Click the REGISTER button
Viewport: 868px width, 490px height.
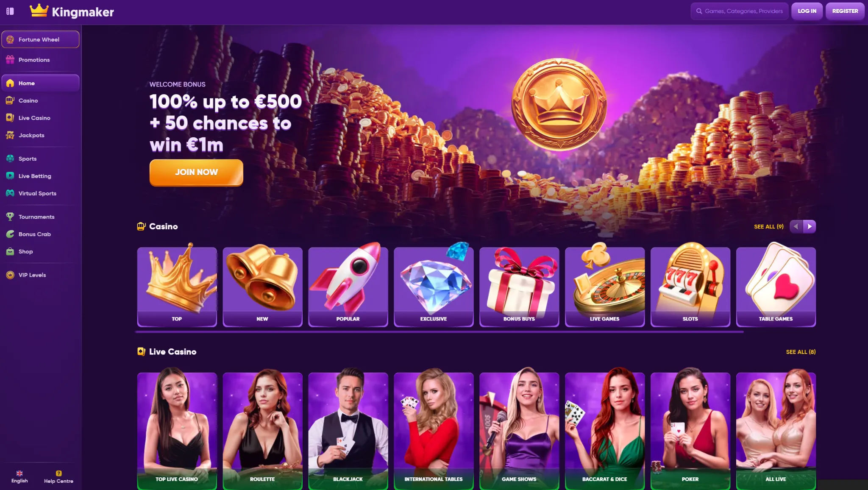[845, 11]
